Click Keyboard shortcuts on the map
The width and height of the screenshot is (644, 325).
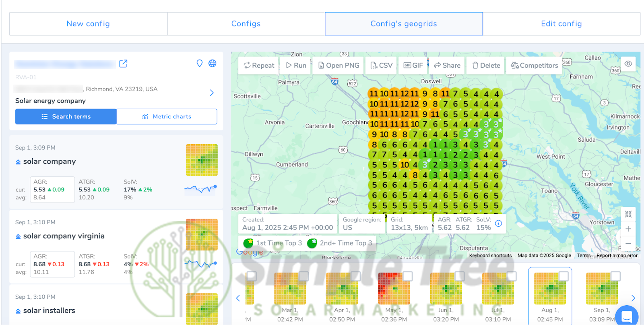(490, 255)
